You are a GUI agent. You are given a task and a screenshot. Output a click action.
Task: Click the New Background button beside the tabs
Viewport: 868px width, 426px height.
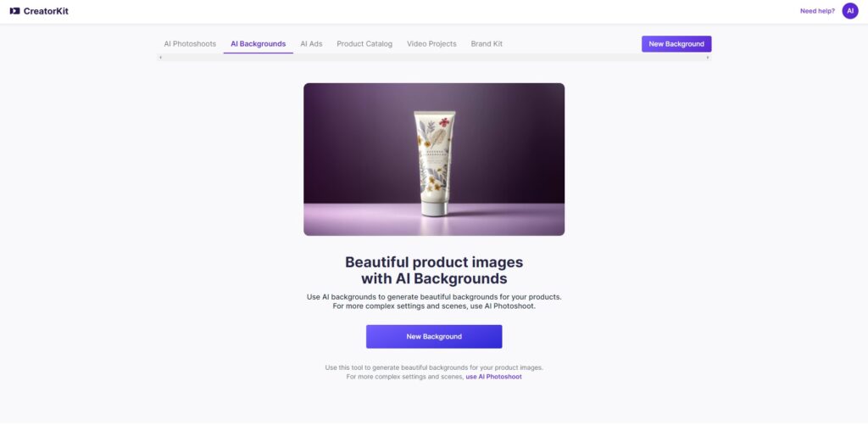coord(676,44)
